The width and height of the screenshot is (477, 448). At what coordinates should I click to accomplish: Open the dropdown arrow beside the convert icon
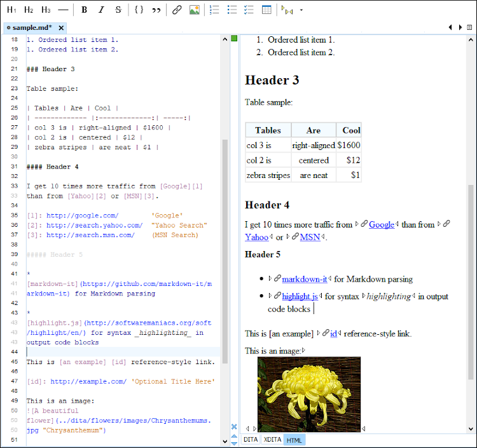(301, 10)
